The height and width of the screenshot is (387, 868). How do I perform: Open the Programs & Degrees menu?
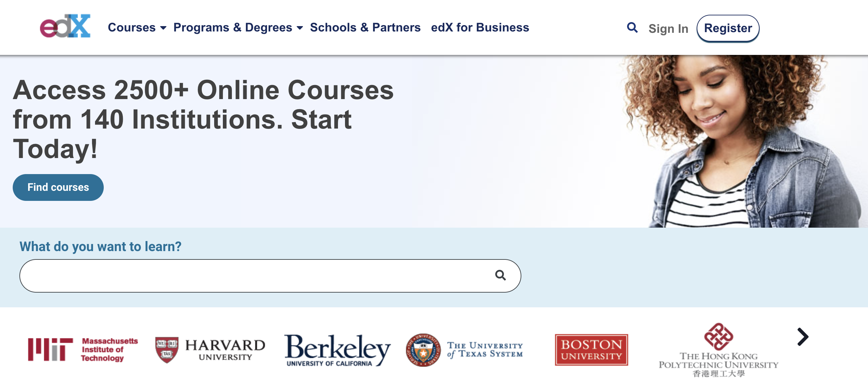point(233,27)
